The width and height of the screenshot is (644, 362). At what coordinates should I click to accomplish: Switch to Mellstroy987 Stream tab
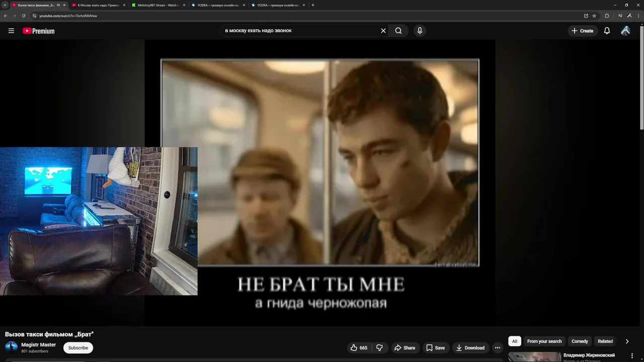click(x=157, y=5)
